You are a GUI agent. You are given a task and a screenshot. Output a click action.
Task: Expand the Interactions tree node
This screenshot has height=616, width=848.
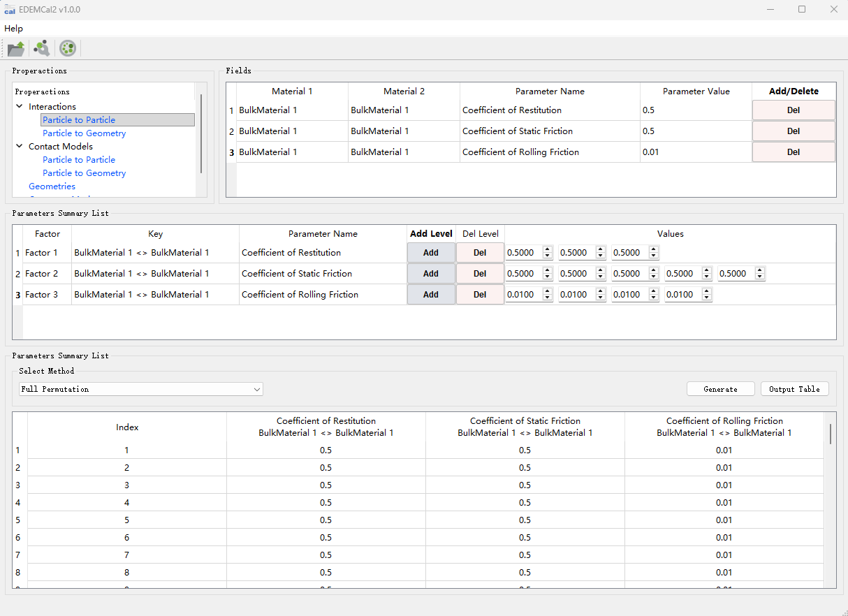point(19,106)
